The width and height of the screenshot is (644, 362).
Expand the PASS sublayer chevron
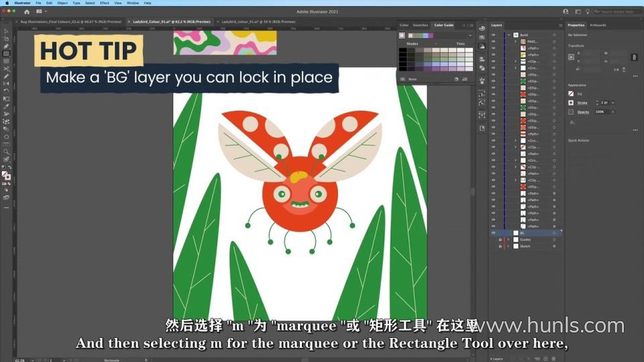click(515, 42)
